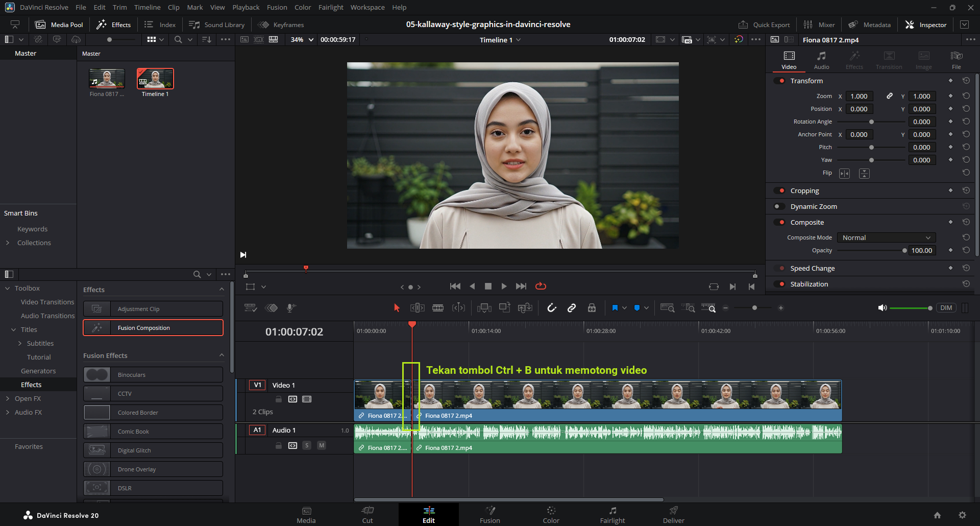Enable loop playback button

point(541,286)
